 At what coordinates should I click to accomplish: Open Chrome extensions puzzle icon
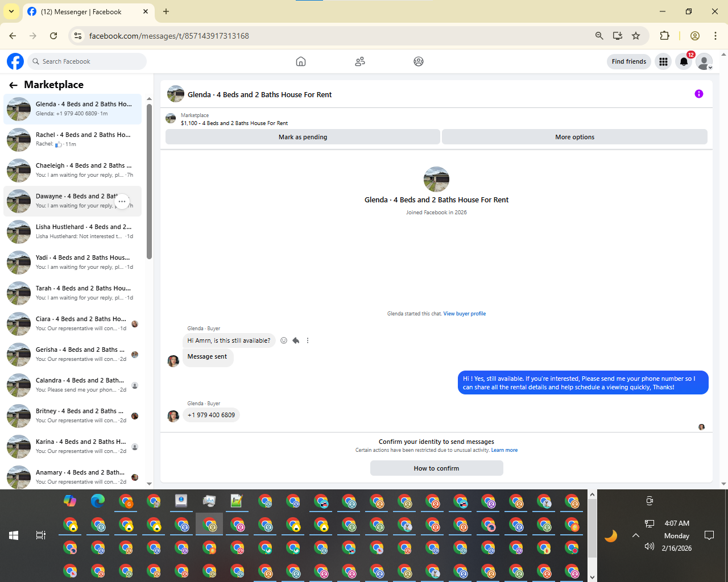(x=664, y=36)
